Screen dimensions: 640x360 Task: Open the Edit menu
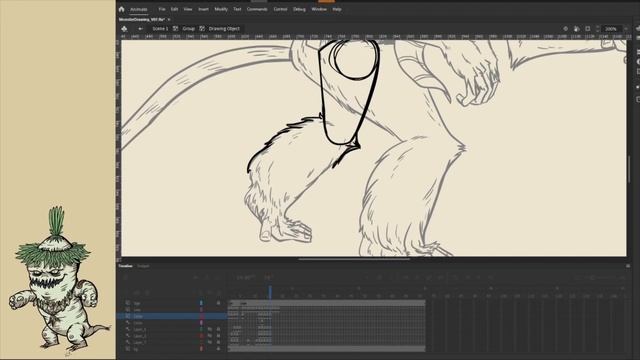point(174,9)
